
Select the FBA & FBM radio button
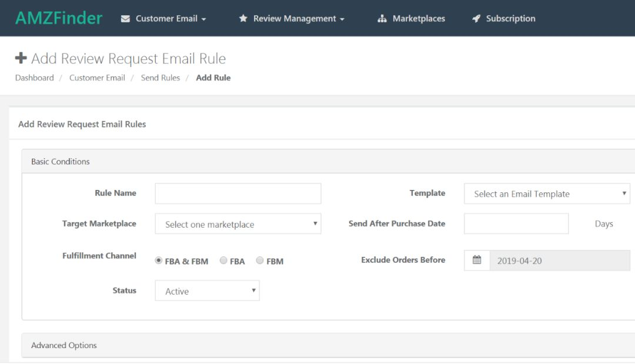159,261
